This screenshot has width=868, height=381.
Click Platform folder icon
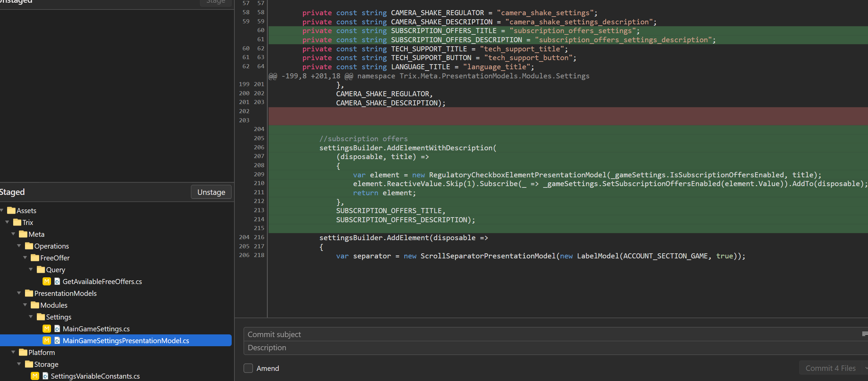[x=23, y=352]
